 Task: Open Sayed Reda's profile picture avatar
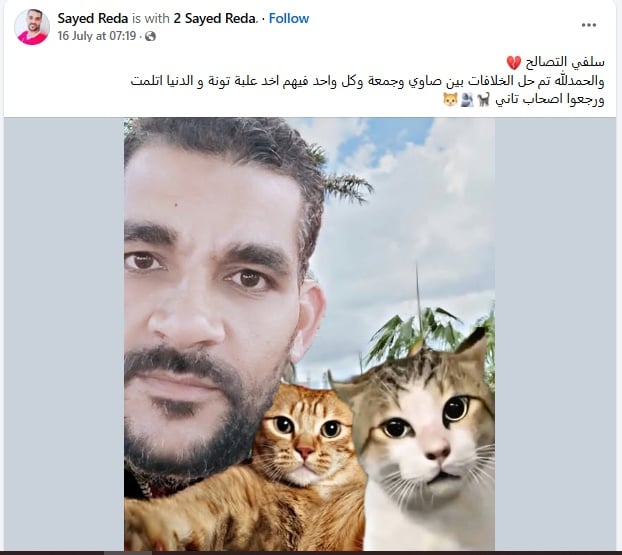tap(32, 27)
